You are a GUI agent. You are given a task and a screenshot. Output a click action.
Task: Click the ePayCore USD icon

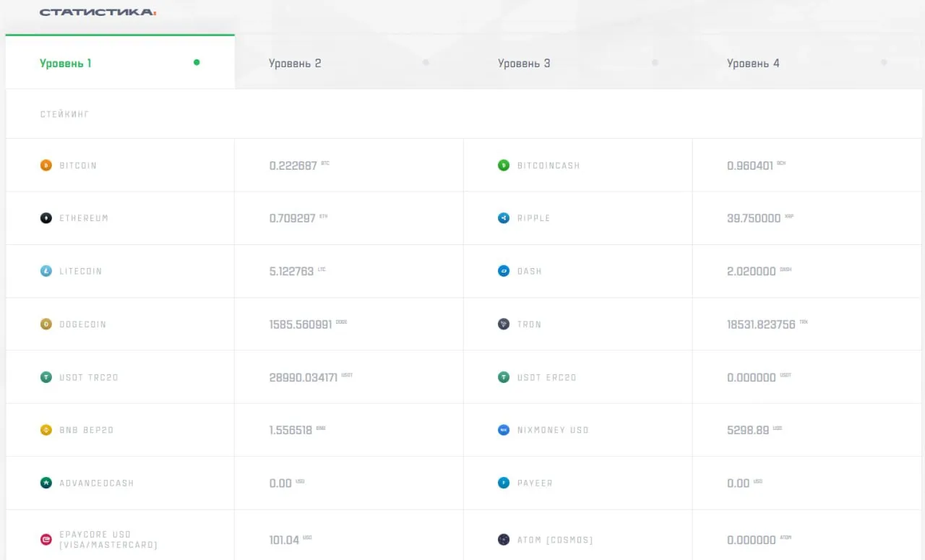coord(46,540)
